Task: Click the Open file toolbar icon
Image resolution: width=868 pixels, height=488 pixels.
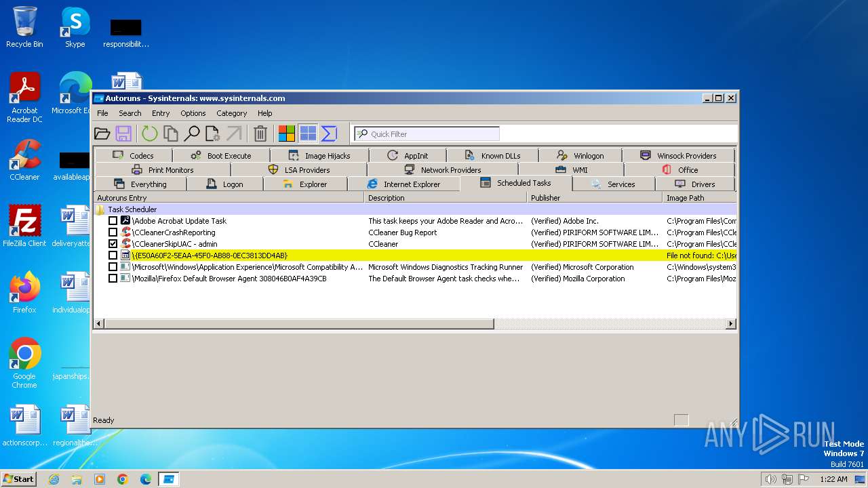Action: click(x=102, y=134)
